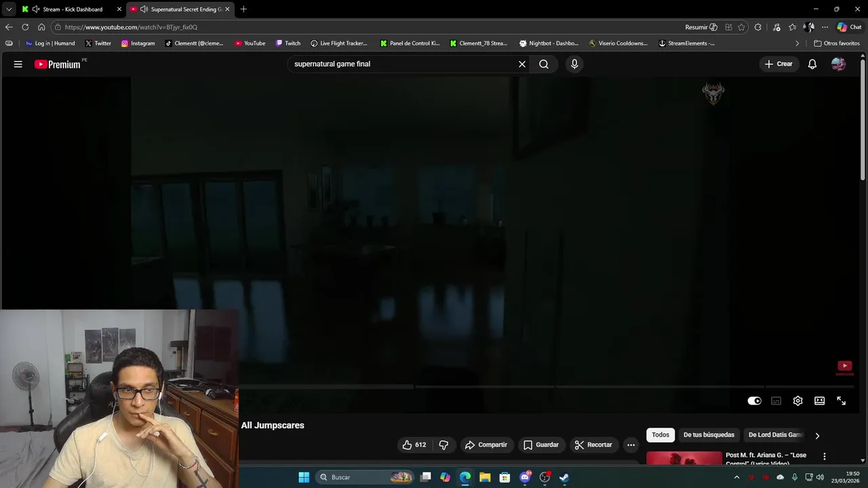Toggle subtitles button in player
This screenshot has height=488, width=868.
[776, 401]
